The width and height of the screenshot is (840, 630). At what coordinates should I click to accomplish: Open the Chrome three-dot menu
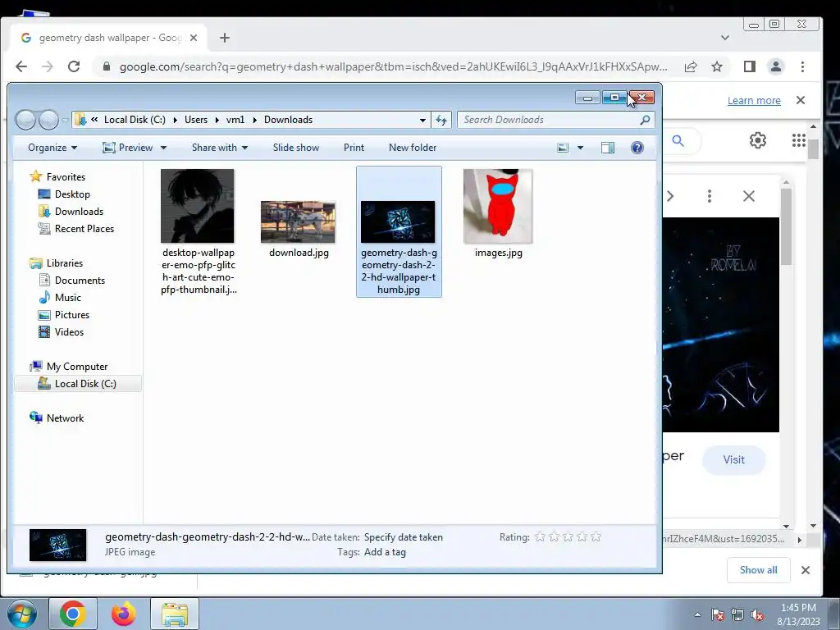pos(802,66)
